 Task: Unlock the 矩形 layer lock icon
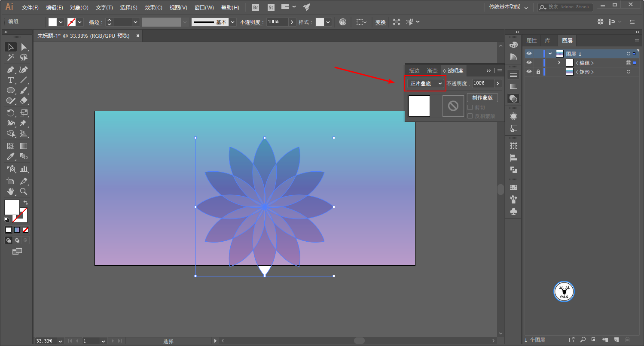click(538, 72)
